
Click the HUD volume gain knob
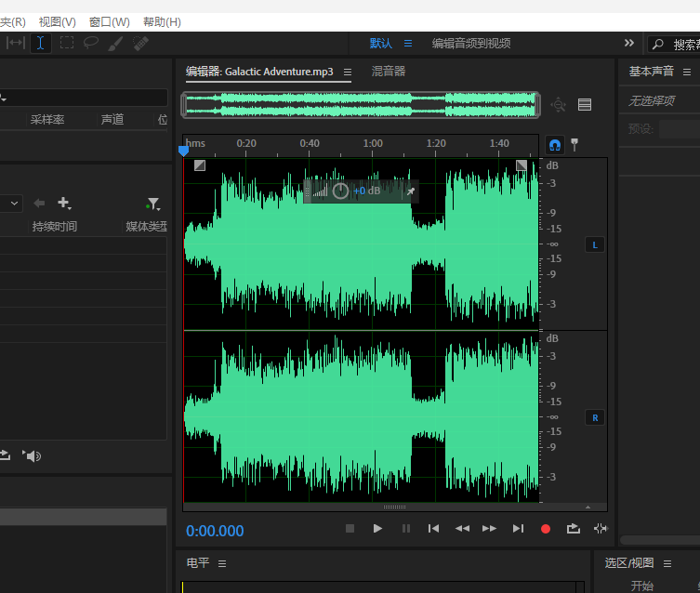coord(340,191)
